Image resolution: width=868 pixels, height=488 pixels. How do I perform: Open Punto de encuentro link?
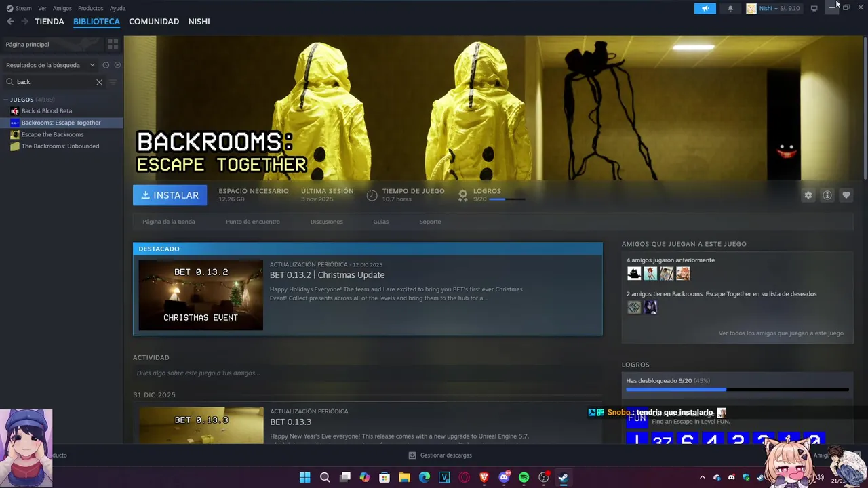253,222
